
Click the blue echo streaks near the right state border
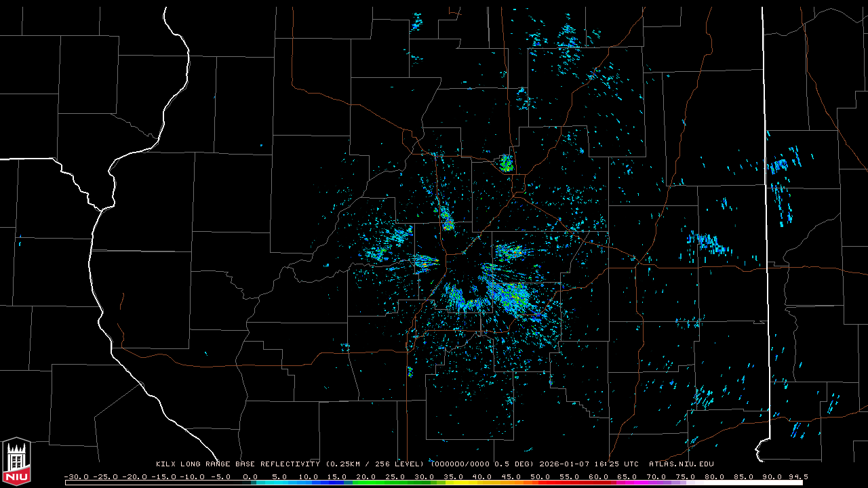[780, 183]
